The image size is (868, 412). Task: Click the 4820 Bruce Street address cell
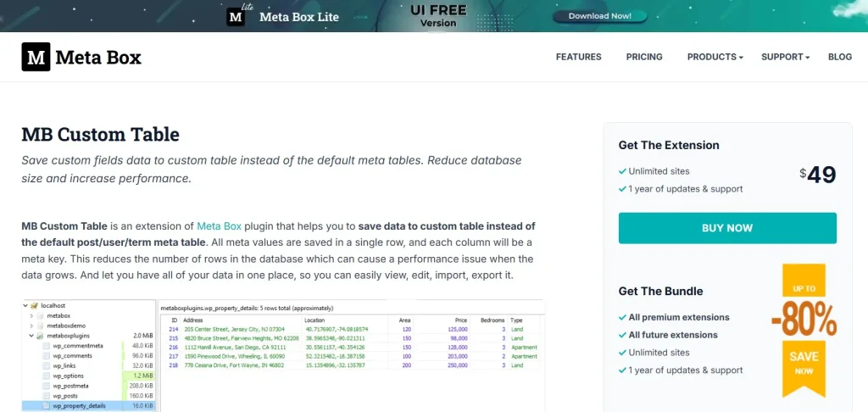242,337
